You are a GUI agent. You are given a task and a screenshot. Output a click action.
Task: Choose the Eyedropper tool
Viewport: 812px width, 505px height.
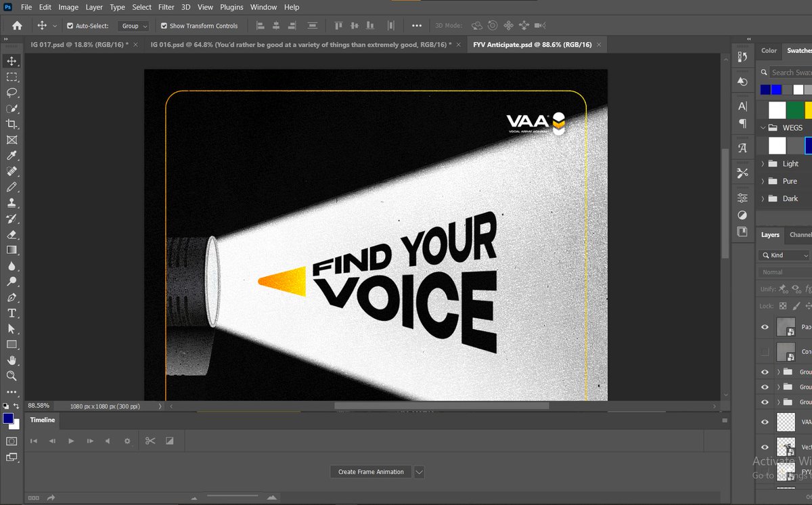click(12, 156)
